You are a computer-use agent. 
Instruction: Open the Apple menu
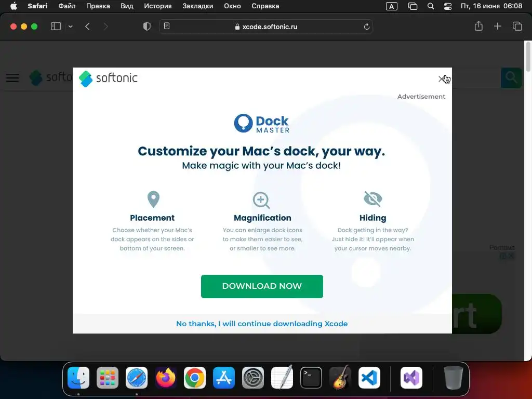point(14,6)
